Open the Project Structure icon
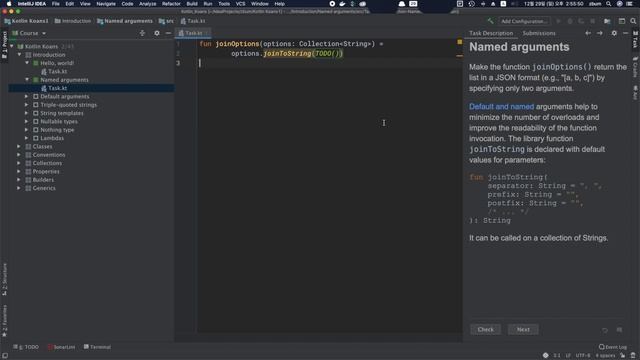Image resolution: width=640 pixels, height=360 pixels. click(607, 21)
